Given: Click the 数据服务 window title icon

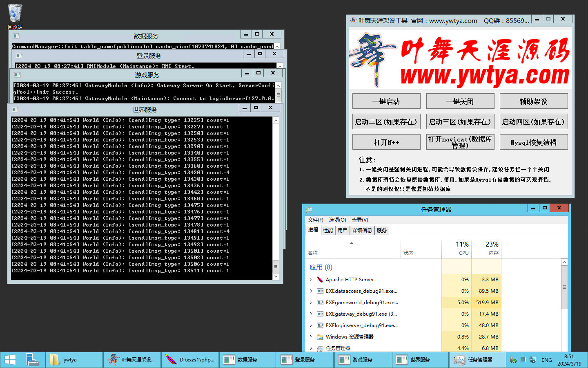Looking at the screenshot, I should pyautogui.click(x=16, y=36).
